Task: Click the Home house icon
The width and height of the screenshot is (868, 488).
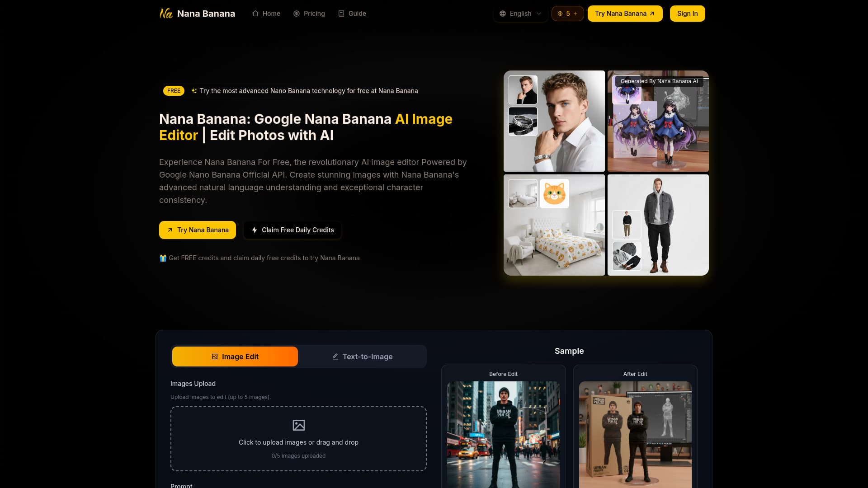Action: coord(255,14)
